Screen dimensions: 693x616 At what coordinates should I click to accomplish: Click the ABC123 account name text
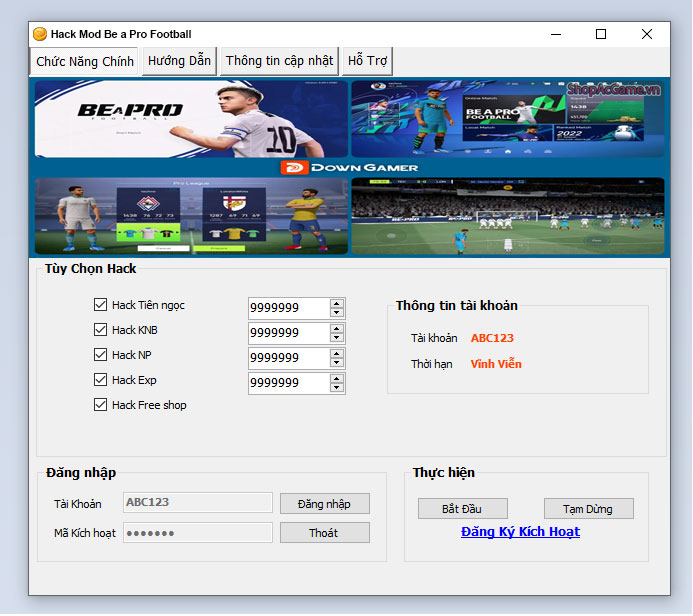[492, 338]
